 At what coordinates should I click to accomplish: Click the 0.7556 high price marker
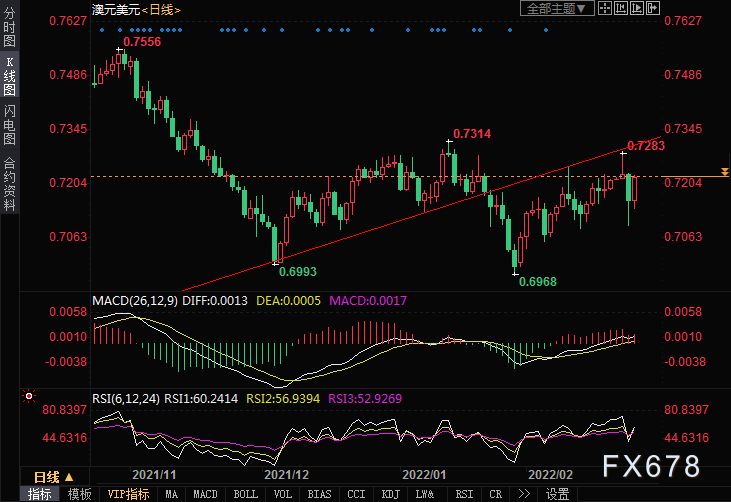tap(142, 42)
